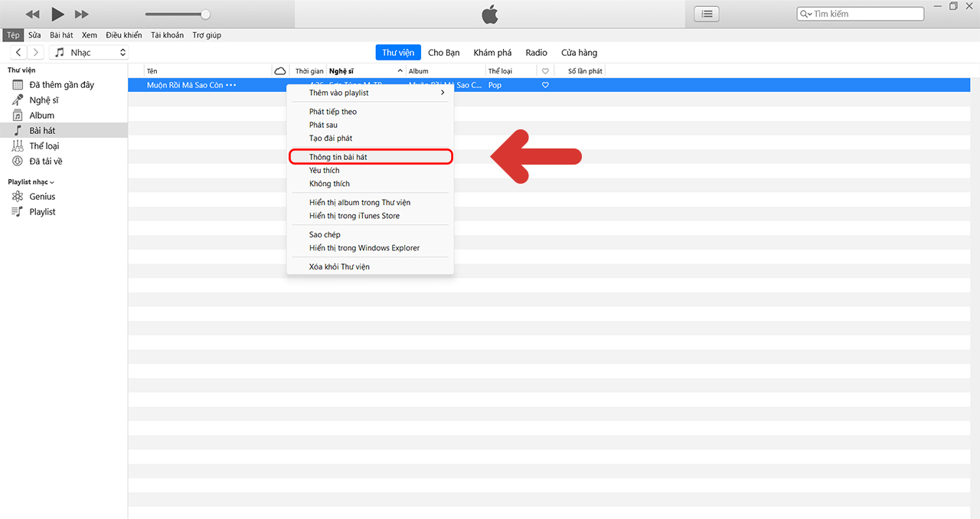Click Pop genre in the song row
Viewport: 980px width, 519px height.
click(x=495, y=85)
